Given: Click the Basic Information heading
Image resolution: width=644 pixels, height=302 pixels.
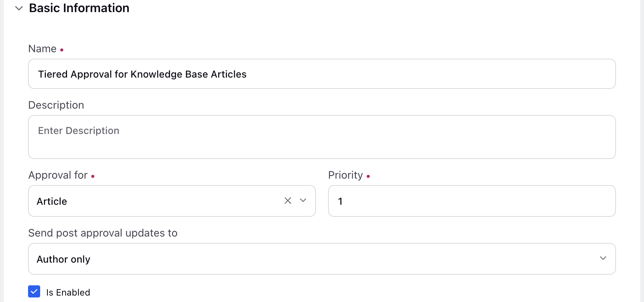Looking at the screenshot, I should tap(79, 8).
